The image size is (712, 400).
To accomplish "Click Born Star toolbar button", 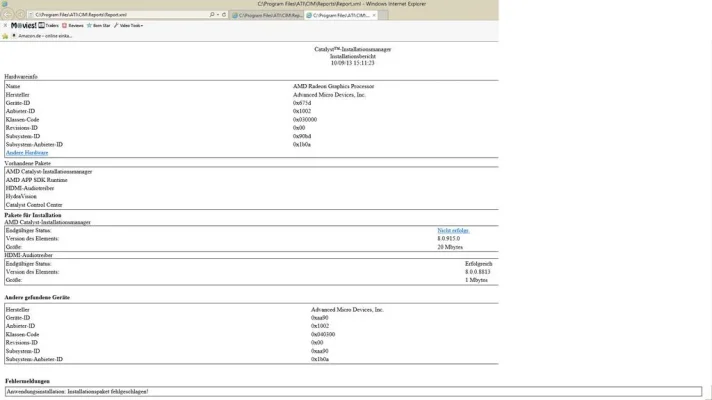I will 99,25.
